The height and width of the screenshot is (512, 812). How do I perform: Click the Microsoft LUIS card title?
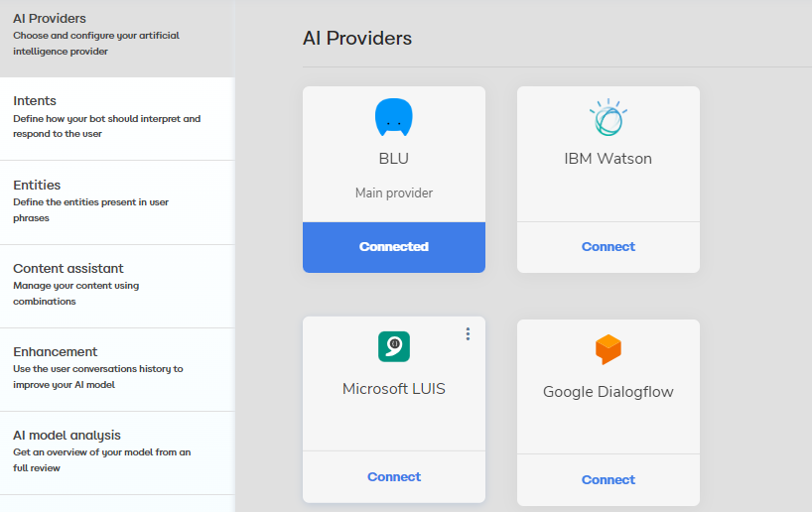click(x=394, y=389)
